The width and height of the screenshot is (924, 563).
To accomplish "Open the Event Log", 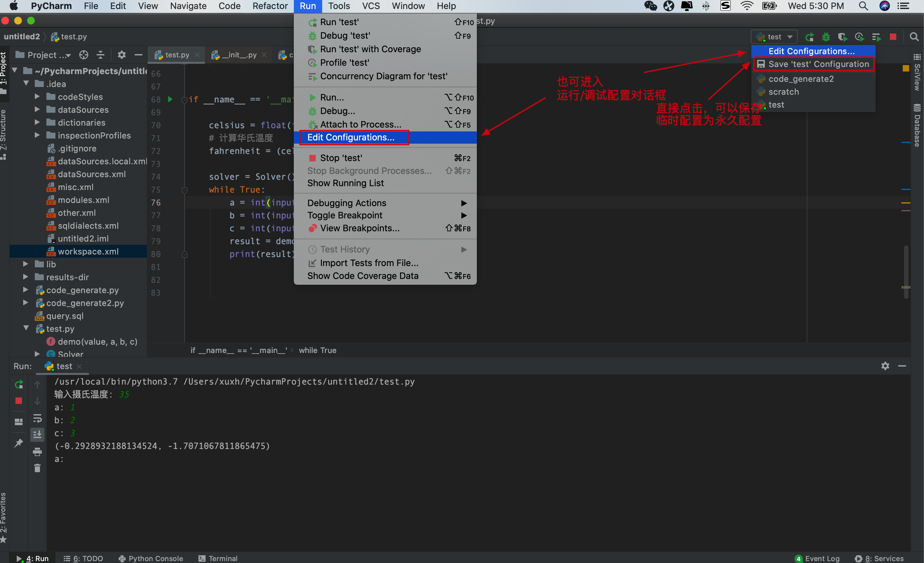I will click(817, 558).
